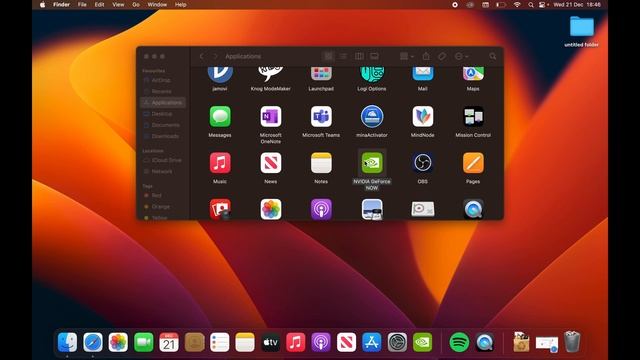Select Podcasts in the Applications window
This screenshot has height=360, width=640.
click(321, 209)
